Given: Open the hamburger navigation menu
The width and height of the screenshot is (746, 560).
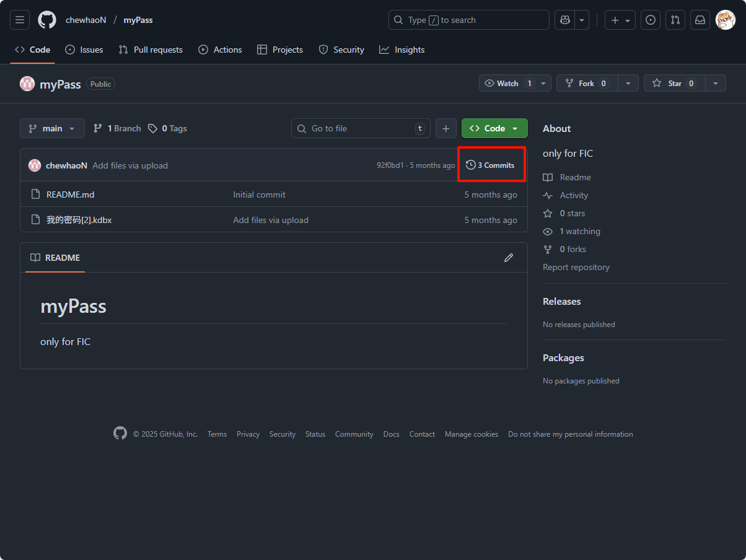Looking at the screenshot, I should point(20,20).
